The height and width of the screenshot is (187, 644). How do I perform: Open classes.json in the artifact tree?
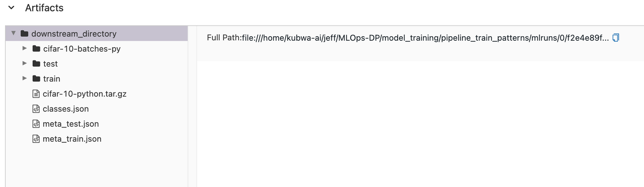click(x=66, y=109)
